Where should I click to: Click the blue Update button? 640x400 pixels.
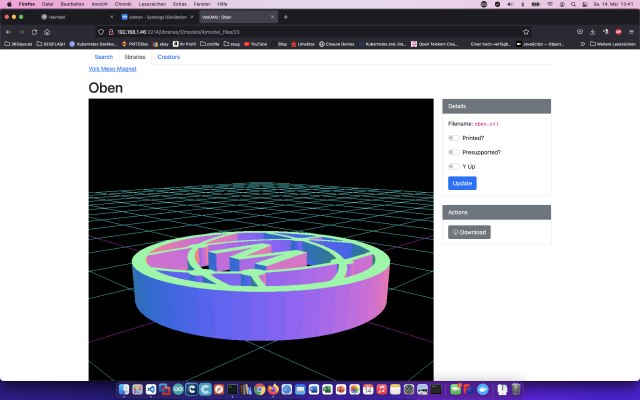click(462, 183)
